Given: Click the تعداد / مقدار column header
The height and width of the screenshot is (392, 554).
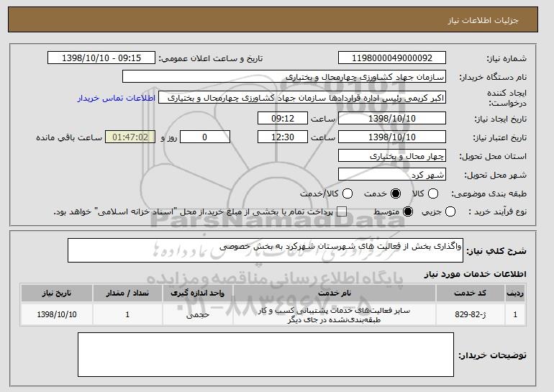Looking at the screenshot, I should (127, 293).
